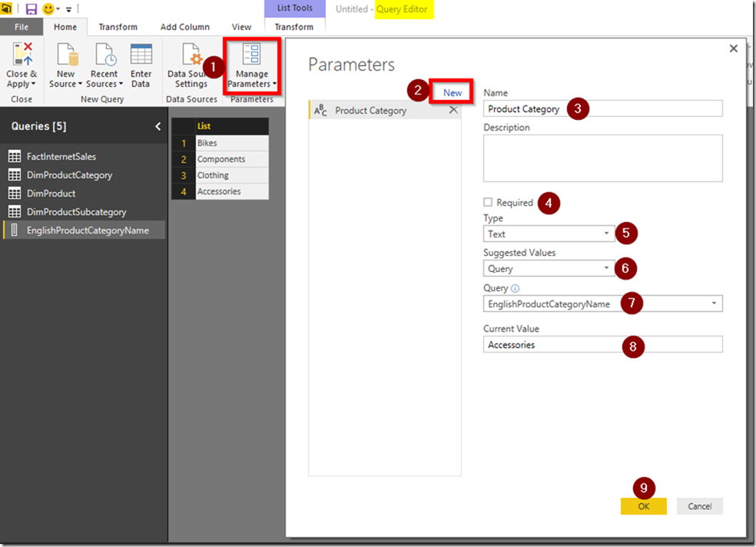Open the List Tools Transform tab

[x=294, y=27]
